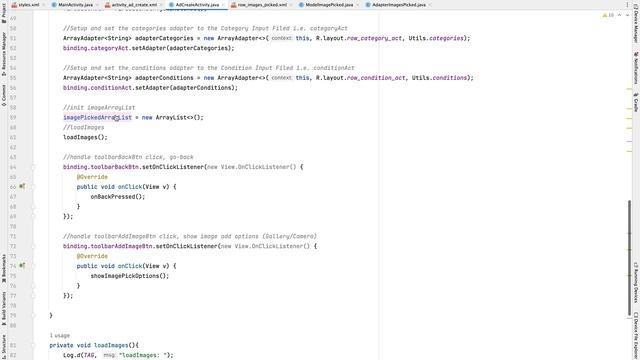Screen dimensions: 640x360
Task: Open the row_images_picked.xml tab
Action: point(262,4)
